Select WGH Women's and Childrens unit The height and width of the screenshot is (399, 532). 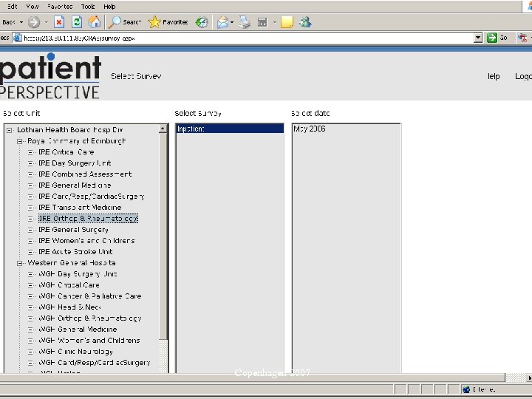point(89,341)
